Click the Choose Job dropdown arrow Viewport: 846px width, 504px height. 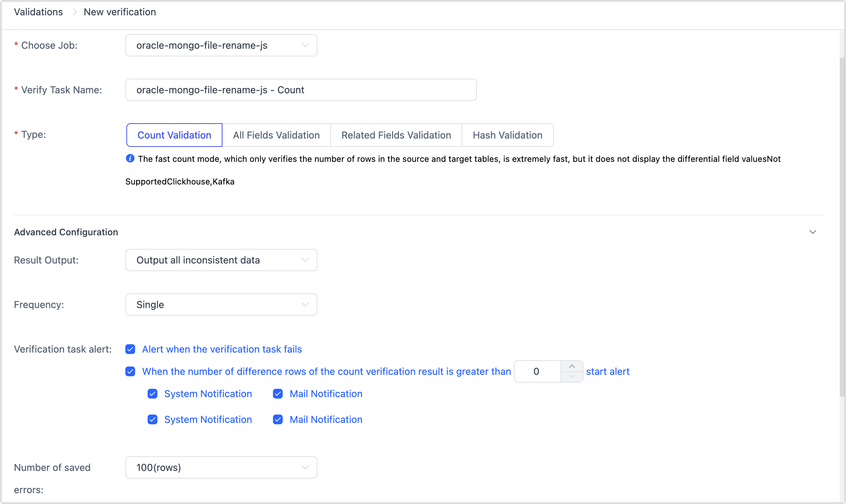coord(305,45)
